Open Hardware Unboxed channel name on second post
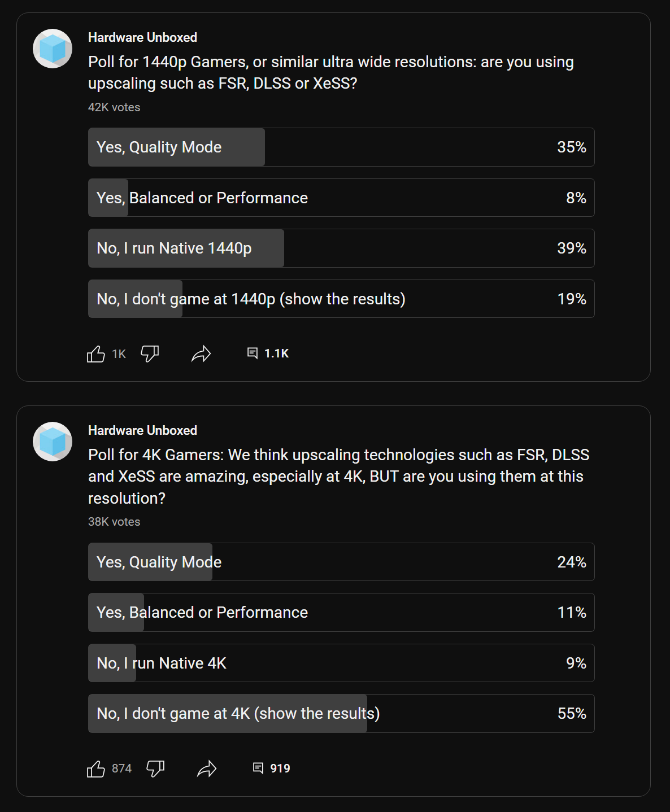670x812 pixels. point(142,430)
